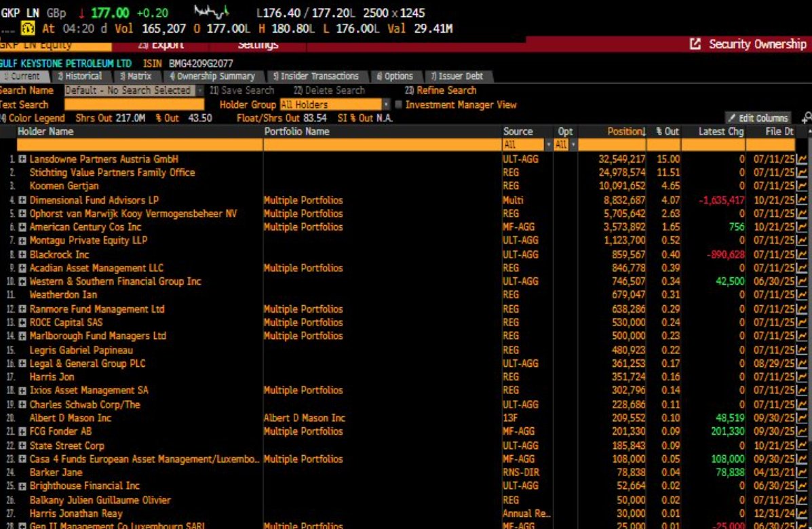Open chart icon for Charles Schwab Corp row

pos(802,405)
